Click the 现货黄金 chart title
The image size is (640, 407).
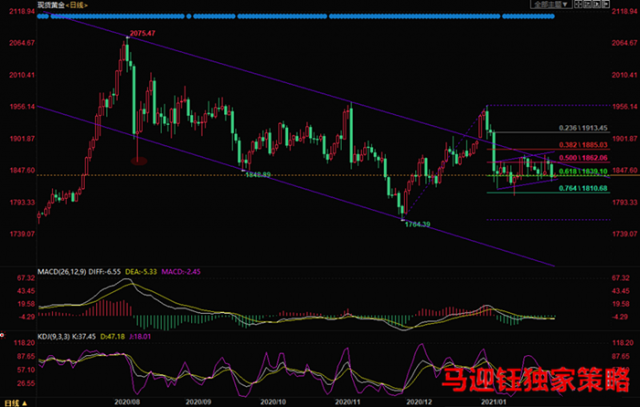[x=51, y=5]
